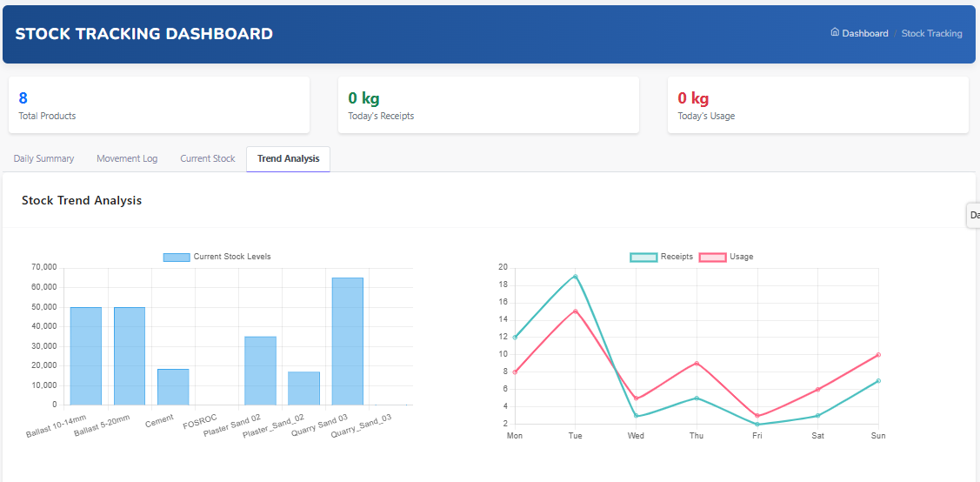Screen dimensions: 980x482
Task: Click the Today's Usage card
Action: (817, 105)
